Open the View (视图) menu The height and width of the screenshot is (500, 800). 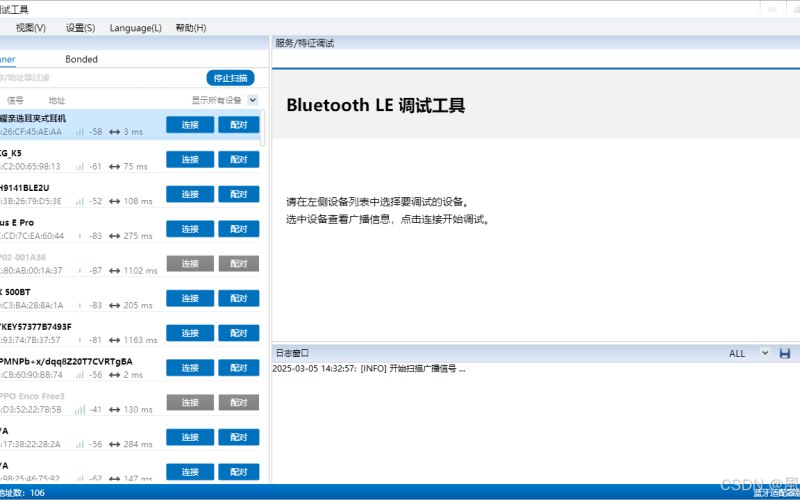(x=31, y=28)
